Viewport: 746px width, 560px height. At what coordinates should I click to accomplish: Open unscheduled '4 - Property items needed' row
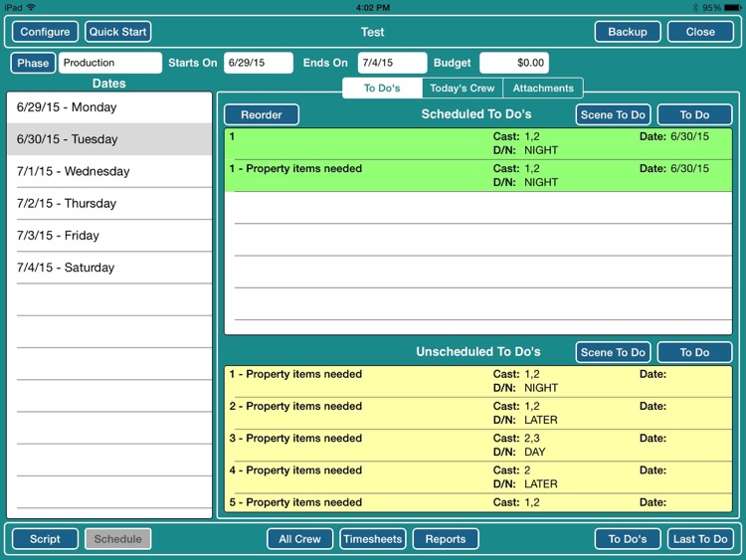[478, 477]
